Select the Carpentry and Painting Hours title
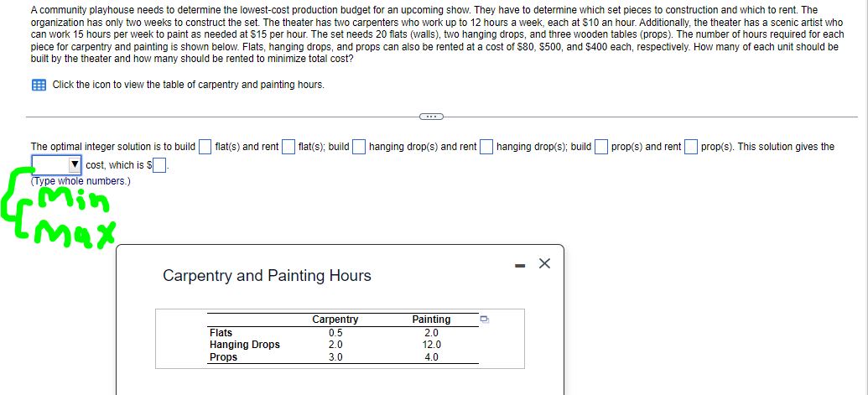Image resolution: width=868 pixels, height=395 pixels. pos(267,276)
